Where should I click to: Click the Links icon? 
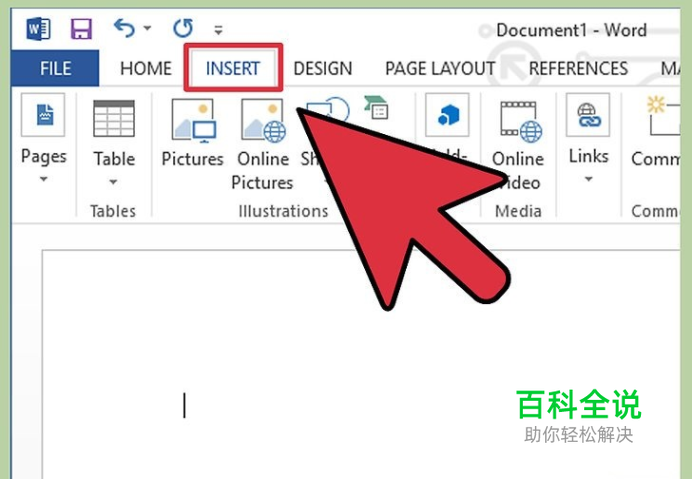[x=588, y=115]
